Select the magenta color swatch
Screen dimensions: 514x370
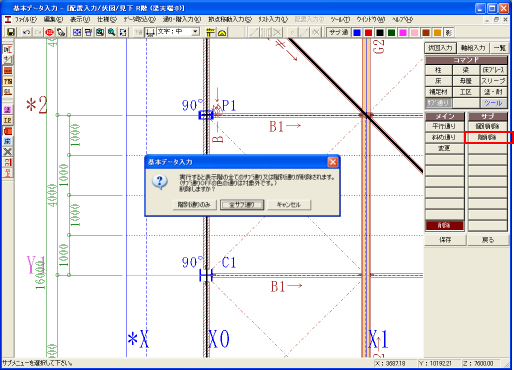403,32
